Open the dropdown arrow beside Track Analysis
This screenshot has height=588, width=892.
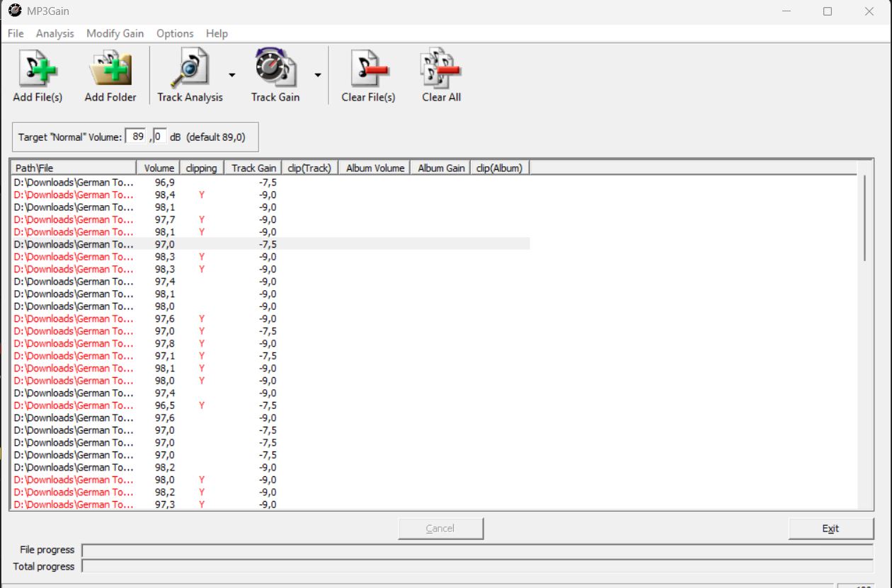[231, 75]
